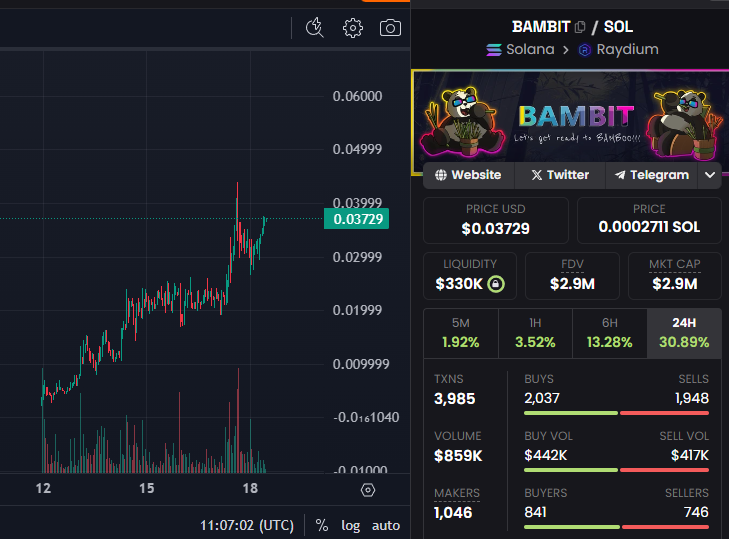This screenshot has width=729, height=539.
Task: Click the BUYERS count 841
Action: pyautogui.click(x=535, y=512)
